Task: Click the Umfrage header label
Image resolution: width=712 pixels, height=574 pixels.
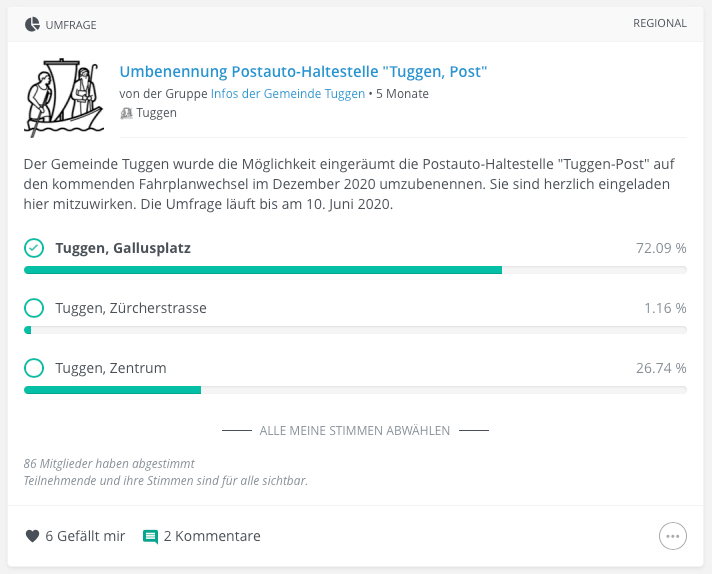Action: click(71, 25)
